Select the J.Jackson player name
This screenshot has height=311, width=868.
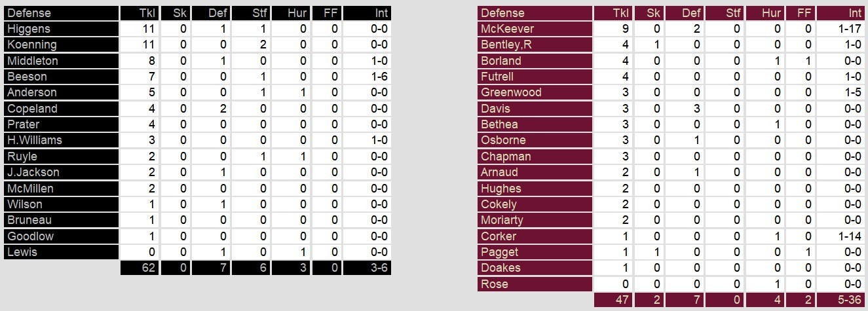pyautogui.click(x=33, y=172)
